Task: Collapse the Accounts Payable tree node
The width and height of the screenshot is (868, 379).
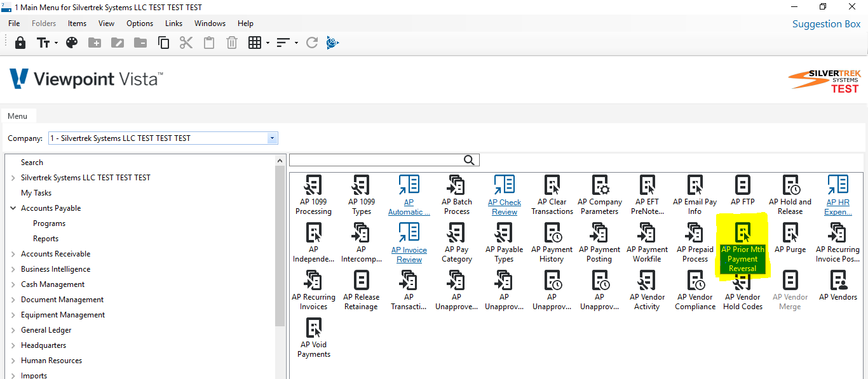Action: coord(13,208)
